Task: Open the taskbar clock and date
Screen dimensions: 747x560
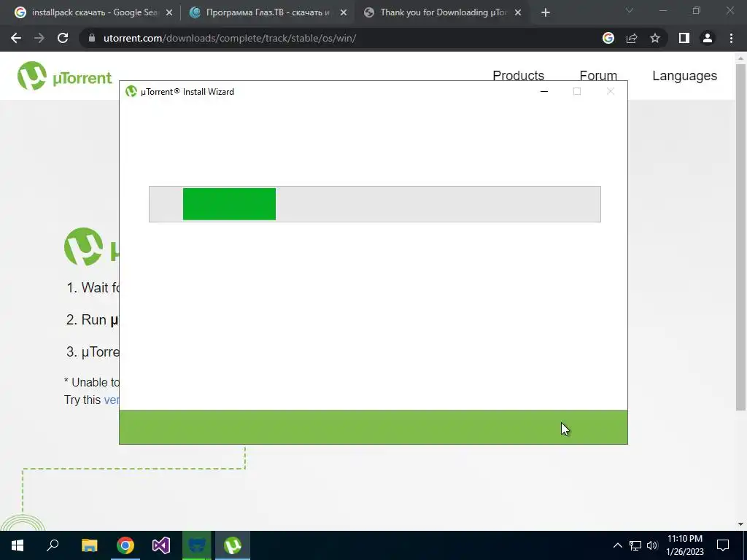Action: [684, 545]
